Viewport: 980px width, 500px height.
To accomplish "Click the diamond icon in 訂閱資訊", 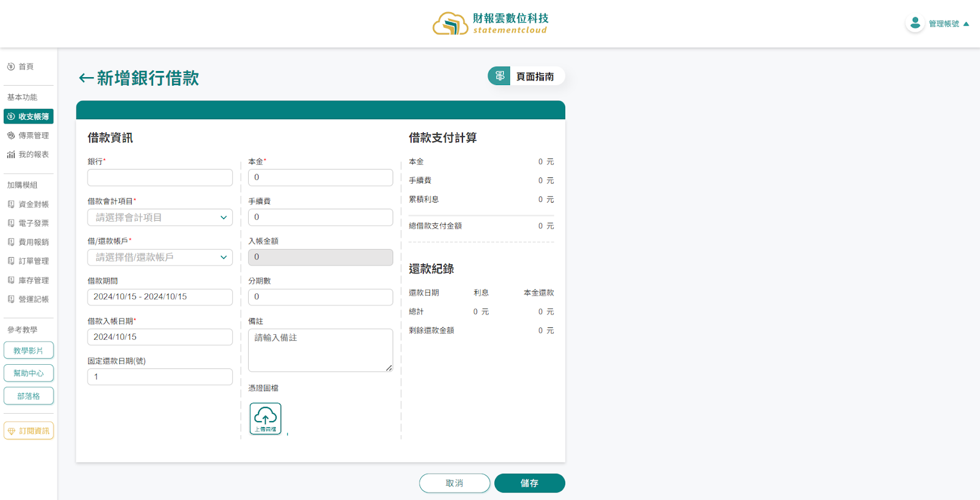I will coord(12,431).
